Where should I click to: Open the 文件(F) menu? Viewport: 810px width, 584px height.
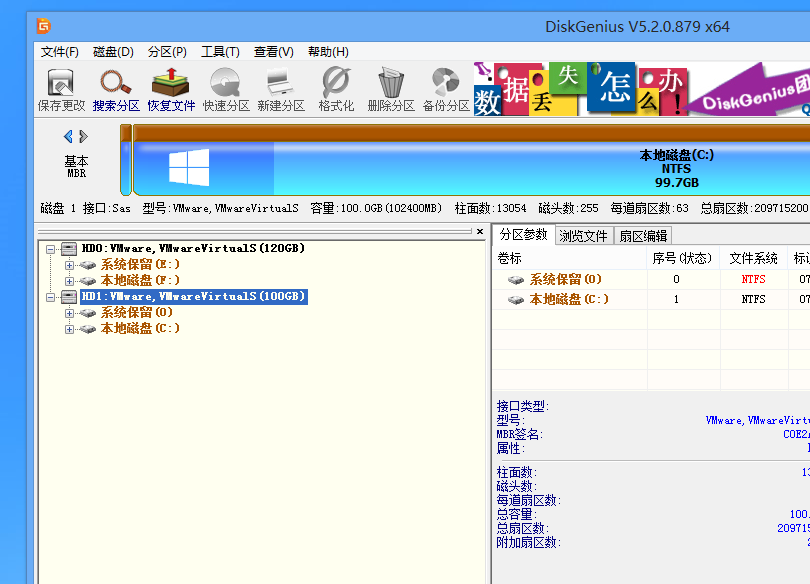(59, 52)
